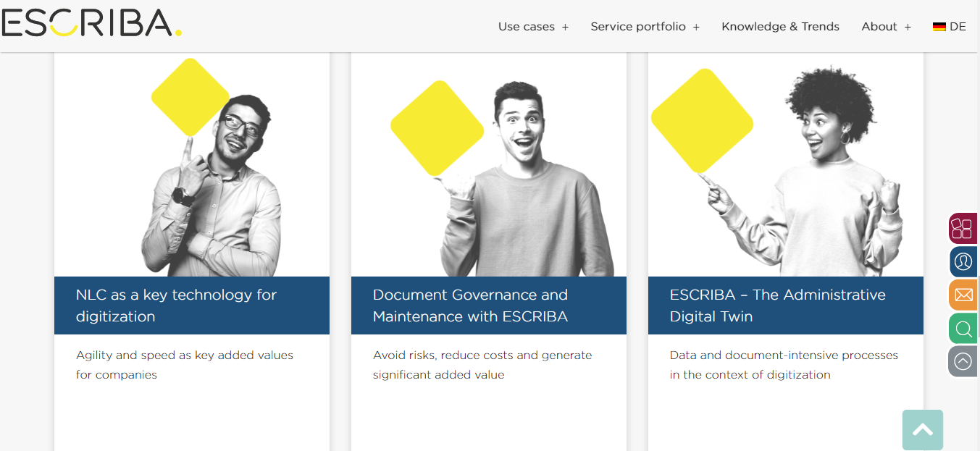Screen dimensions: 980x451
Task: Expand the Use cases menu
Action: 533,27
